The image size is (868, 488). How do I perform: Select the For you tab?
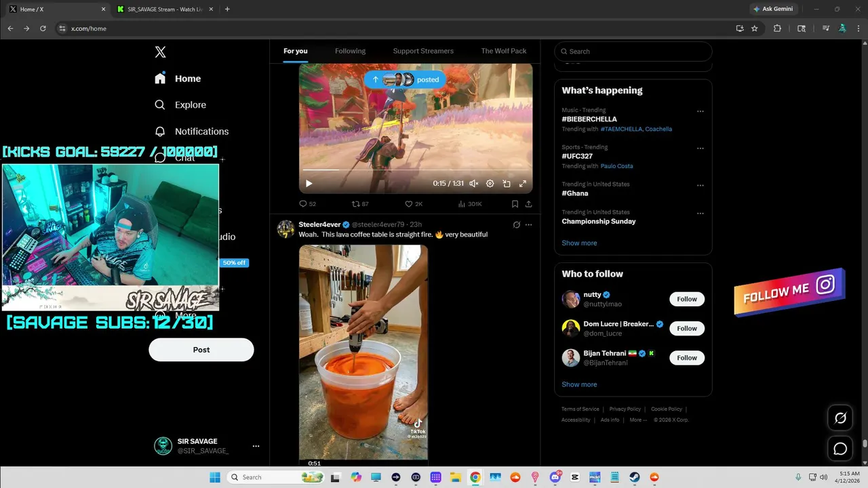(x=296, y=51)
